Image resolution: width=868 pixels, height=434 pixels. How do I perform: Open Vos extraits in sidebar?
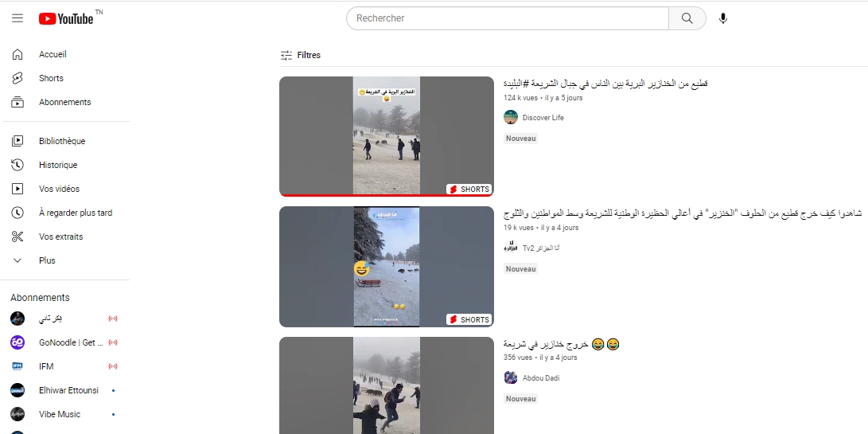66,237
